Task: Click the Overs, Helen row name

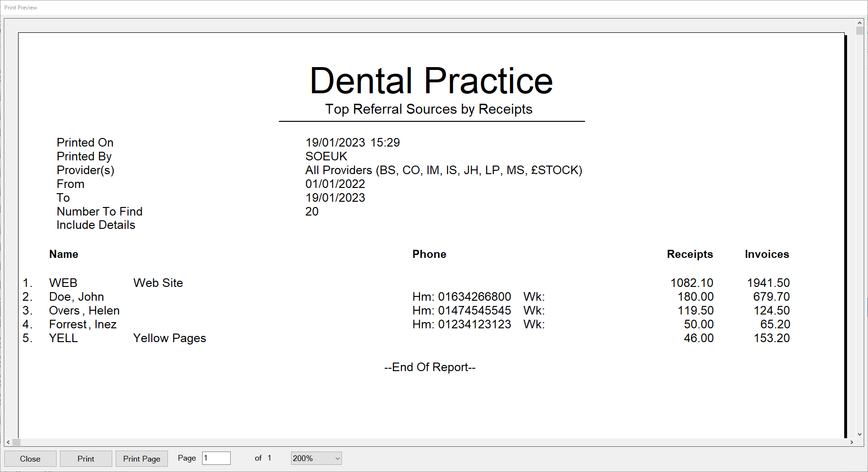Action: pyautogui.click(x=85, y=310)
